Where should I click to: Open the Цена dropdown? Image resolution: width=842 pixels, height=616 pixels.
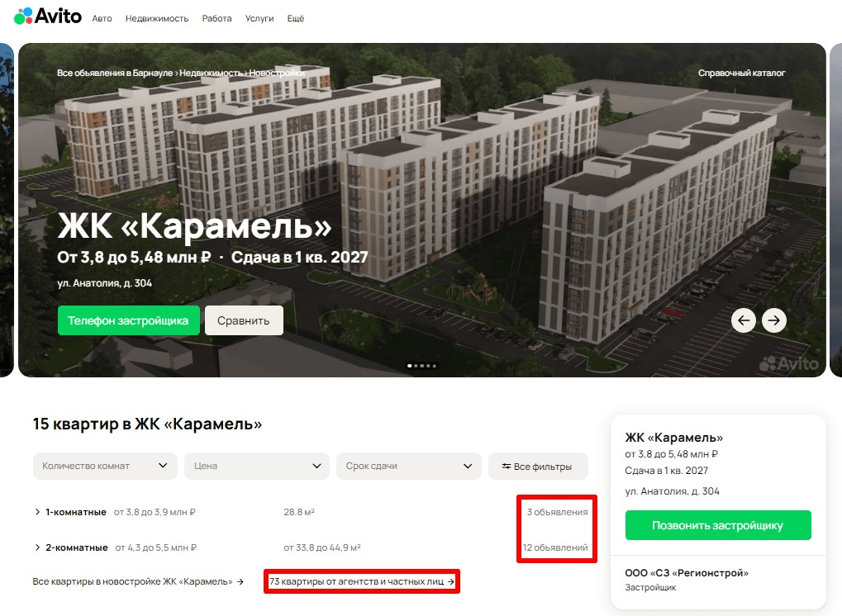coord(257,466)
